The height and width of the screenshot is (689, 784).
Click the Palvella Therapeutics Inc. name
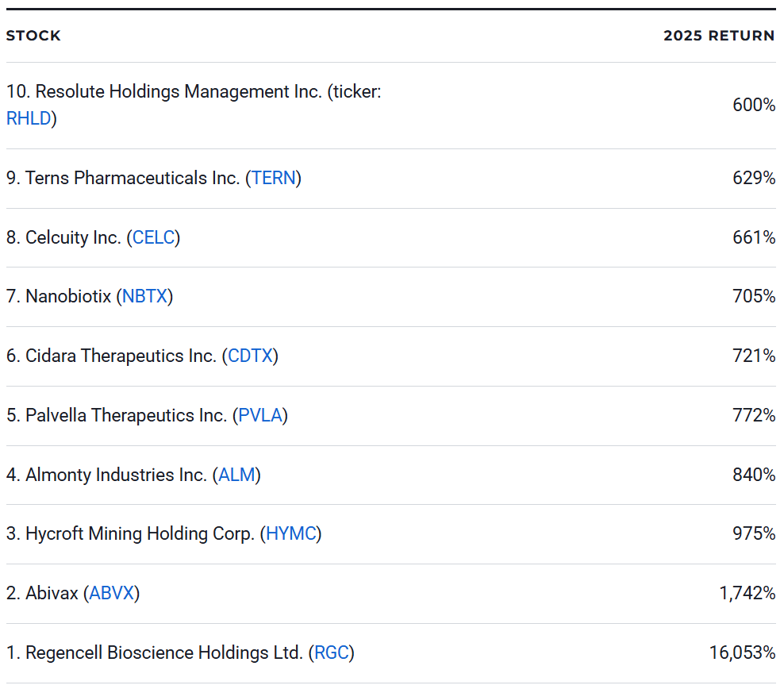point(126,415)
